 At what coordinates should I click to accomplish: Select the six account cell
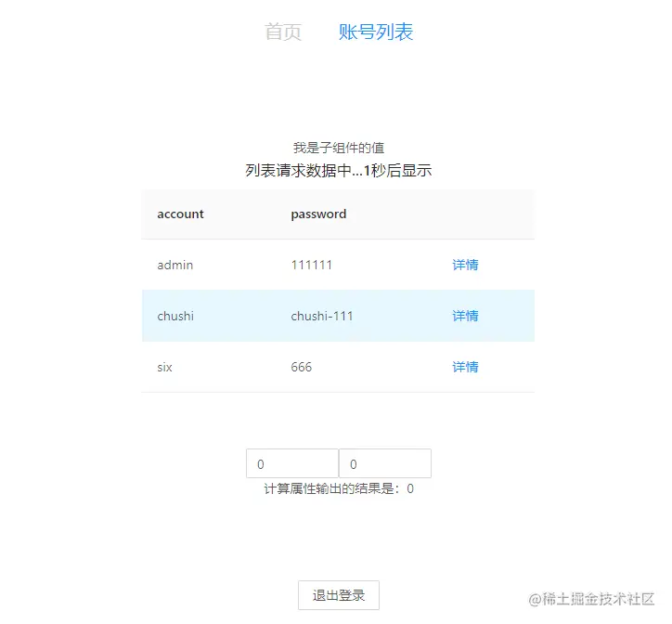point(164,367)
